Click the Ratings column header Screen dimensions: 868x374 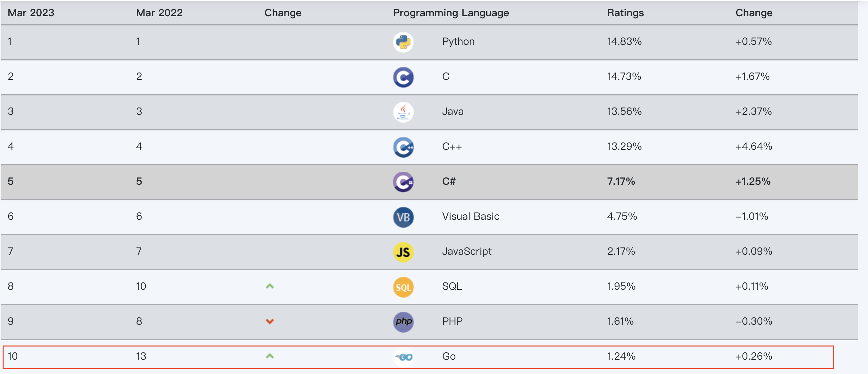pos(626,13)
